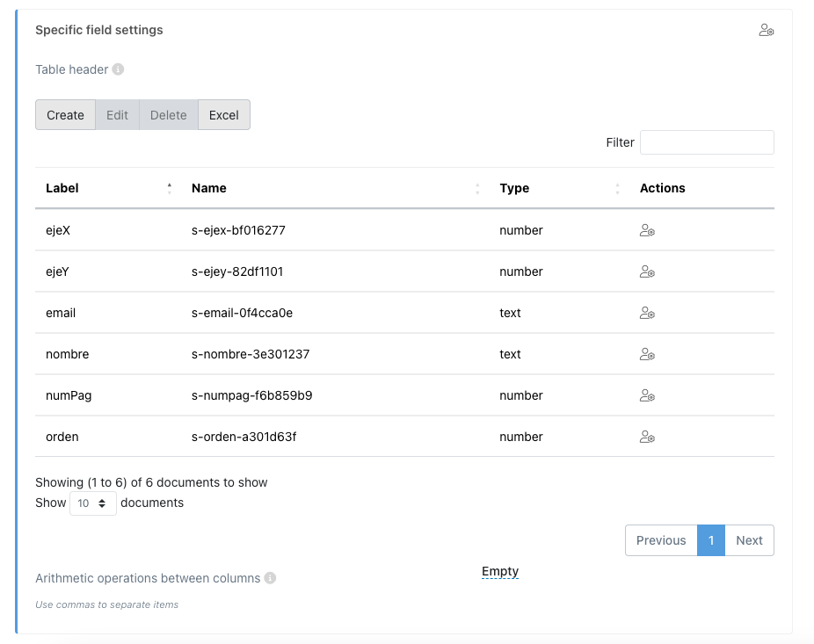Open the Show 10 documents selector
The height and width of the screenshot is (644, 814).
(93, 503)
